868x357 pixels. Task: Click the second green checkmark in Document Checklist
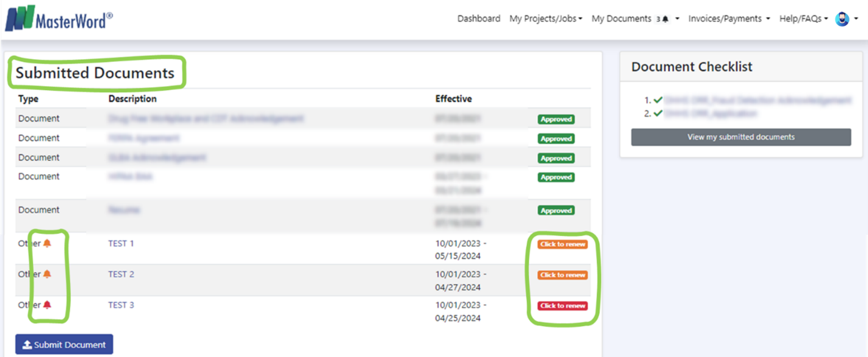pyautogui.click(x=658, y=113)
